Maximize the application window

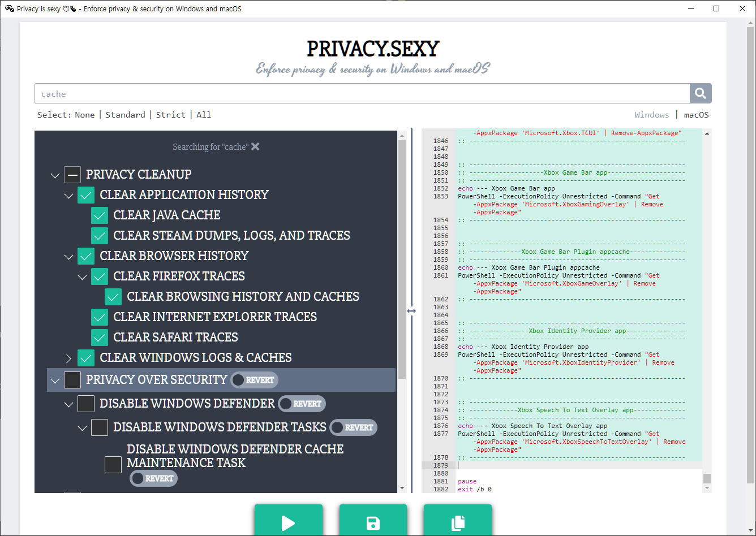[716, 8]
